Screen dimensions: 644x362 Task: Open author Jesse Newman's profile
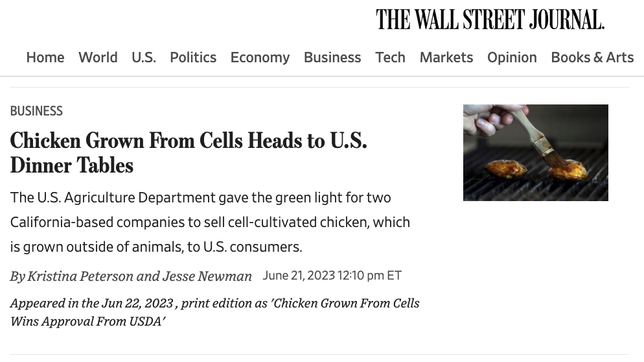pyautogui.click(x=207, y=276)
